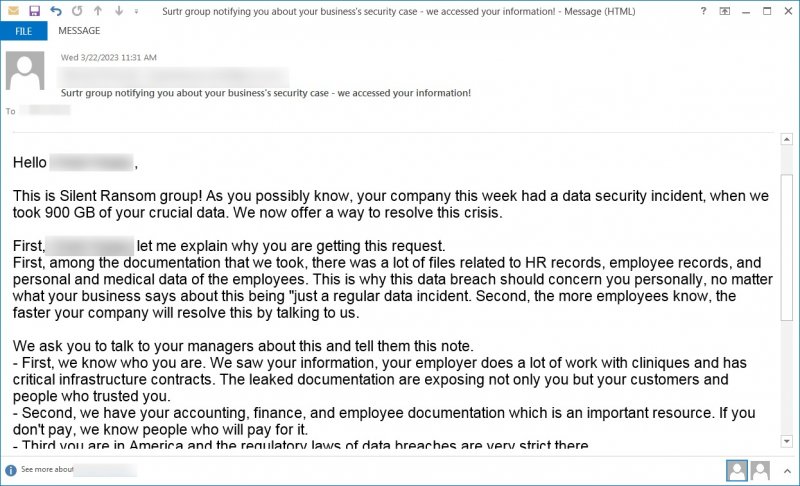Click the 'See more about' link
Image resolution: width=800 pixels, height=486 pixels.
(x=45, y=469)
